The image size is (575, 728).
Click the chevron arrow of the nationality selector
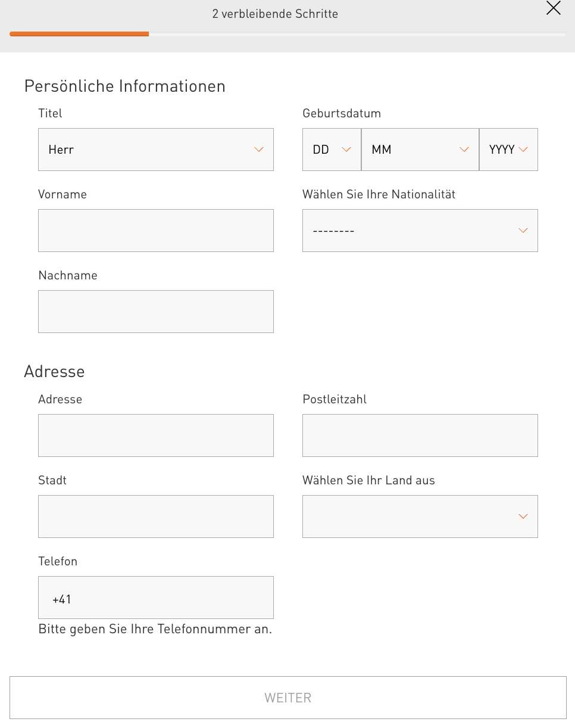(523, 231)
